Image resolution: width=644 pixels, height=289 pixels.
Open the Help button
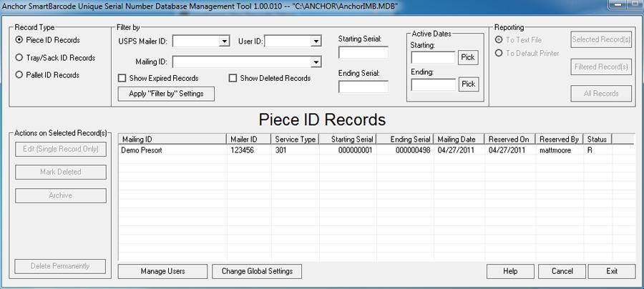click(510, 271)
